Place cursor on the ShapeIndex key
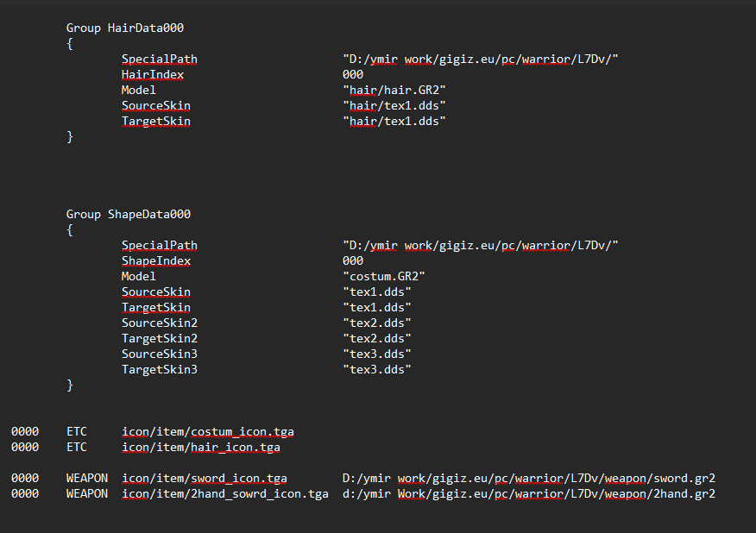The height and width of the screenshot is (533, 756). pyautogui.click(x=155, y=261)
